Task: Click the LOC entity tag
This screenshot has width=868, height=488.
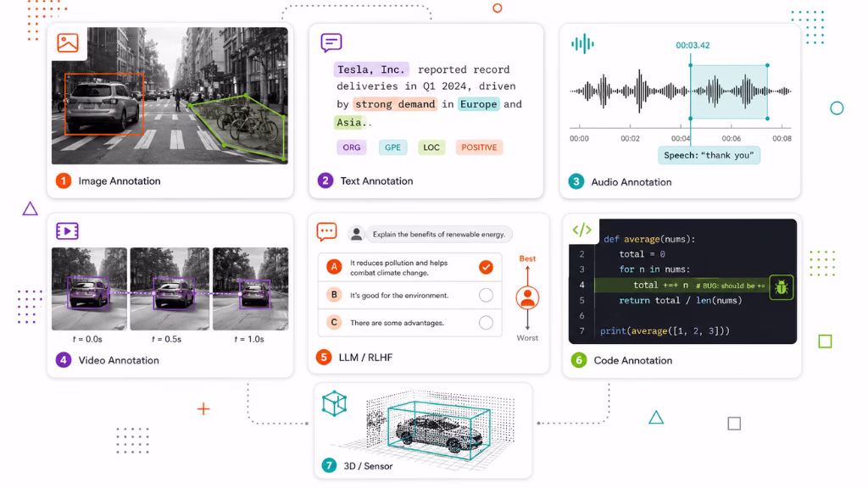Action: [x=431, y=147]
